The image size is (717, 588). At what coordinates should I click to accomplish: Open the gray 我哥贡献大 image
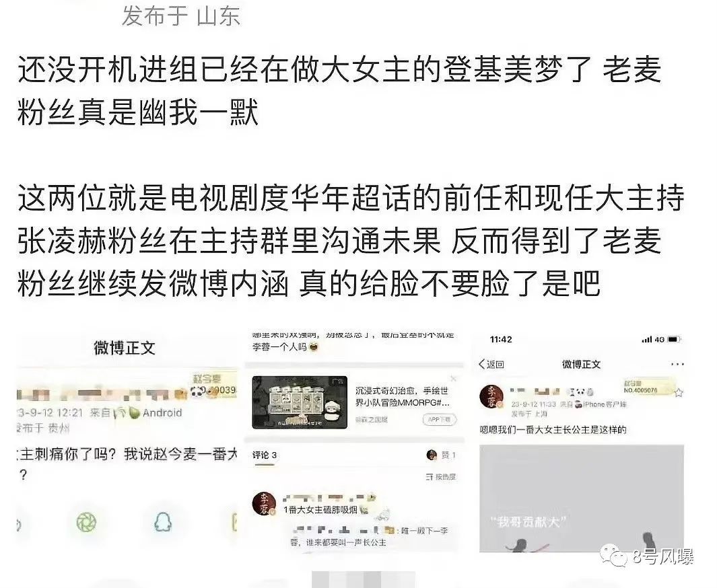pos(581,498)
